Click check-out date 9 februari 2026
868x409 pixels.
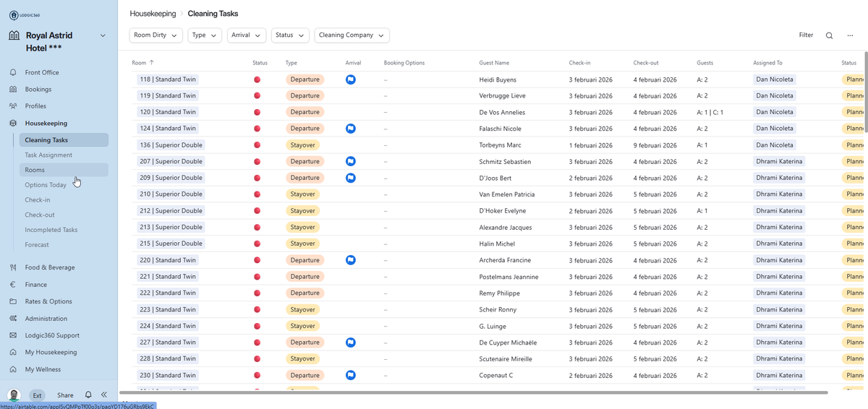tap(655, 145)
